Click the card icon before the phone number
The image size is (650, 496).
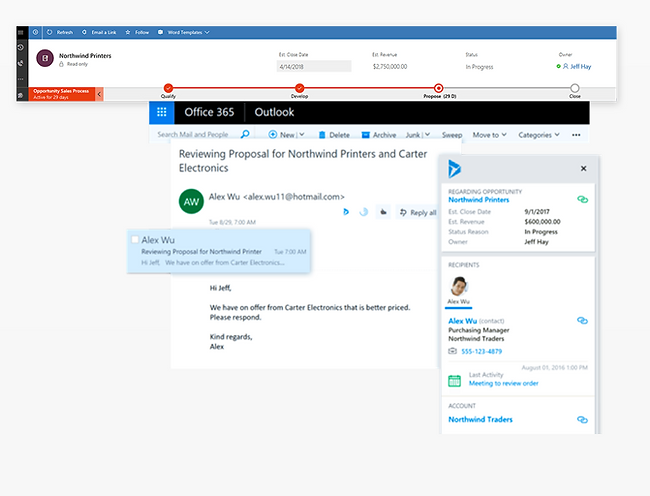pos(452,351)
